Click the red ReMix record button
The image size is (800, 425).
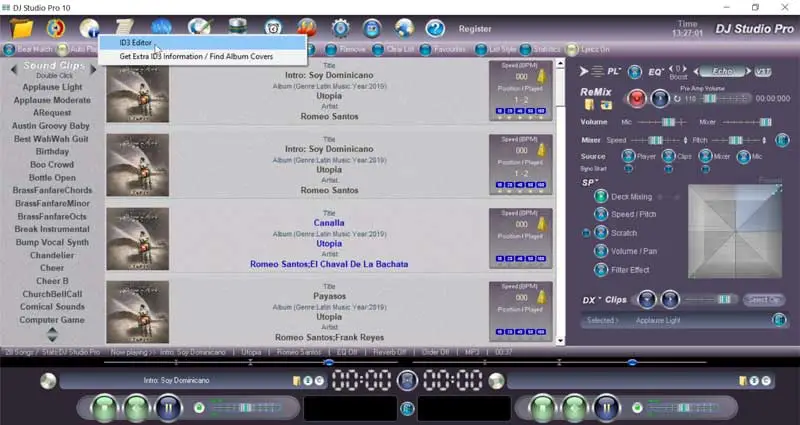tap(636, 98)
